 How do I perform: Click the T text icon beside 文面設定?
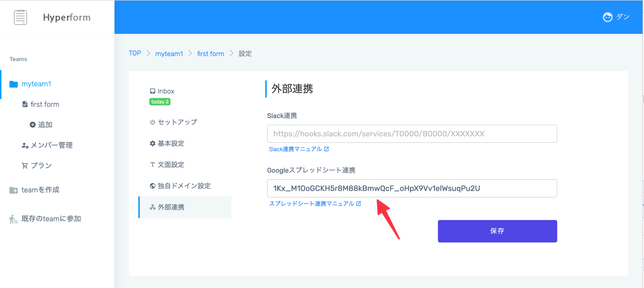[x=153, y=165]
